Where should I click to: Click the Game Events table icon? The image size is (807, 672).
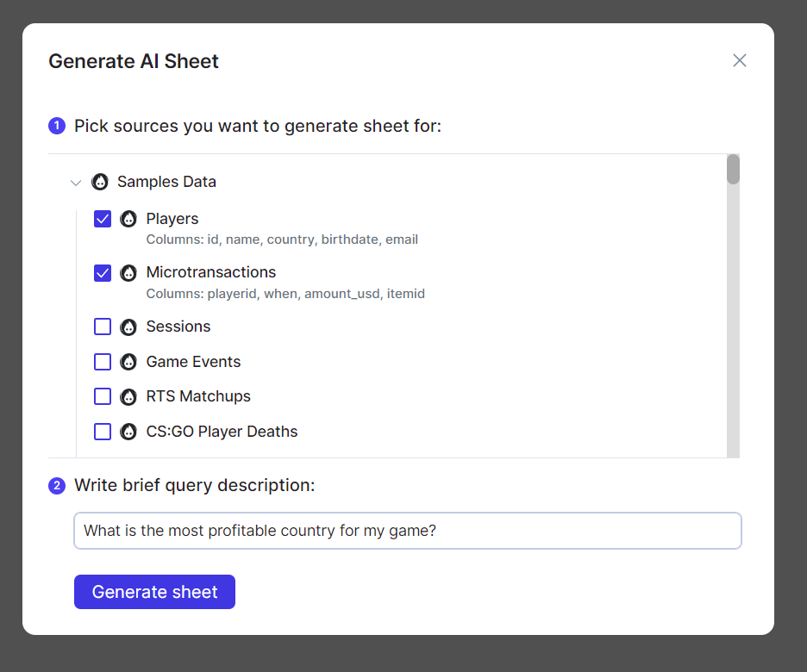(x=128, y=362)
